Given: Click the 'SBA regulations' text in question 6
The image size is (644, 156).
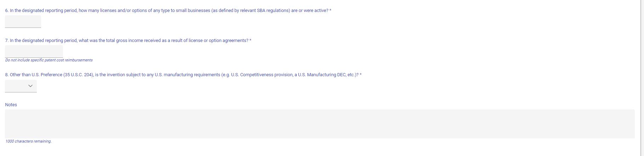Looking at the screenshot, I should pyautogui.click(x=273, y=11).
